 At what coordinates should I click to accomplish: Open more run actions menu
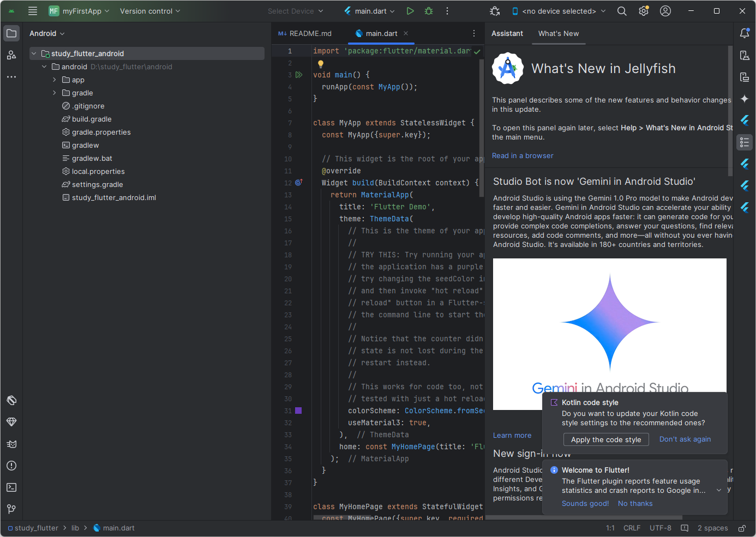(447, 11)
